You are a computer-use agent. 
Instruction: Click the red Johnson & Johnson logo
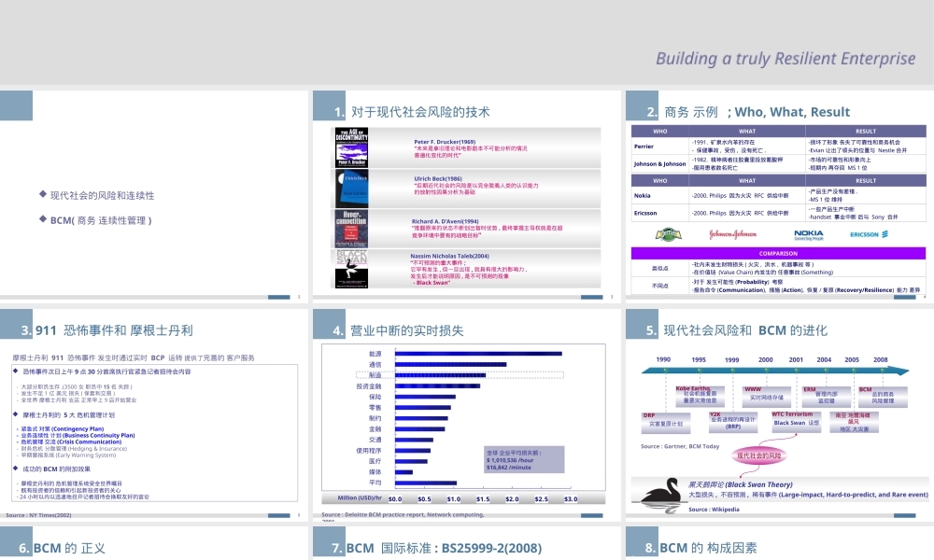pyautogui.click(x=732, y=234)
